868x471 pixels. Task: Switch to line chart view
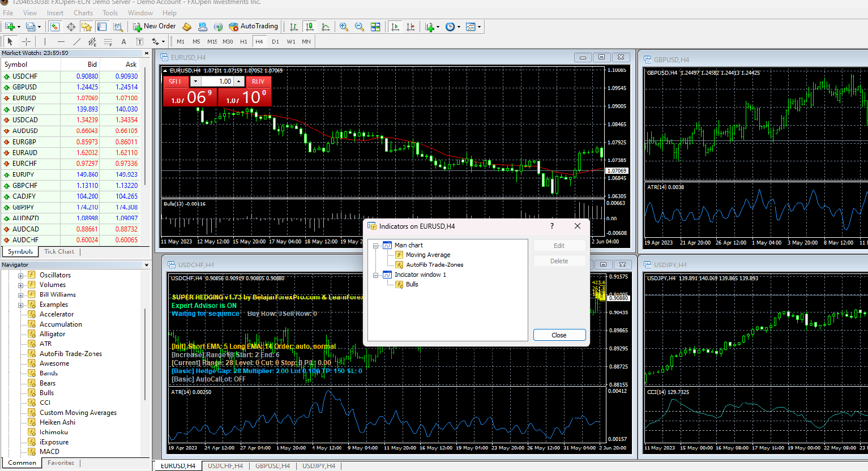(x=326, y=27)
